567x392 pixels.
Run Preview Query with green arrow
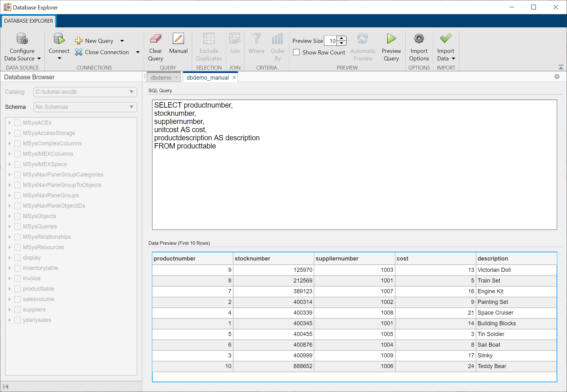coord(391,39)
